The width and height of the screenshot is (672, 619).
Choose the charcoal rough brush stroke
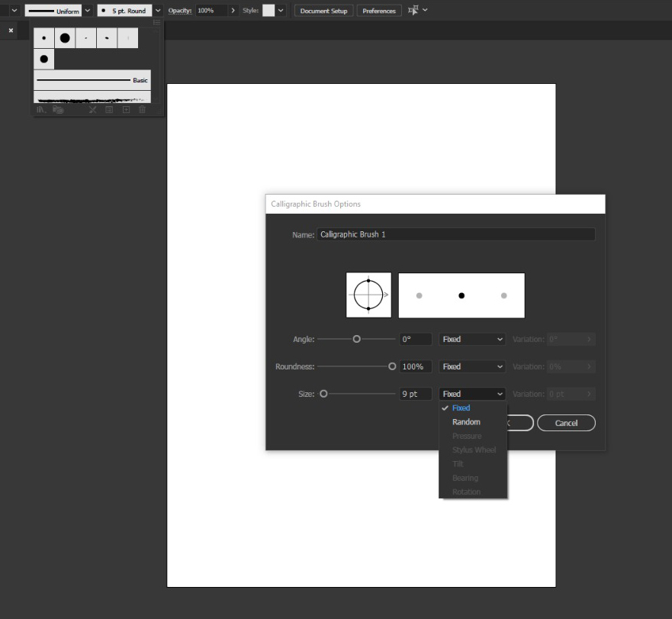[x=92, y=97]
